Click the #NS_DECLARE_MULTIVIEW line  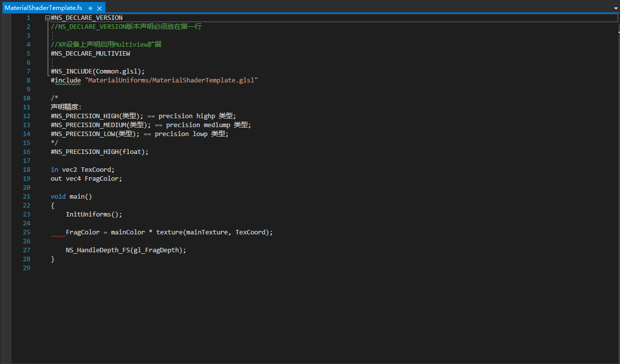90,54
